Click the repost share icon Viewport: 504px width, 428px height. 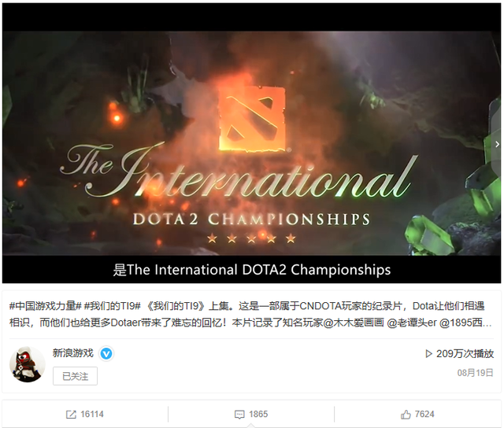71,414
